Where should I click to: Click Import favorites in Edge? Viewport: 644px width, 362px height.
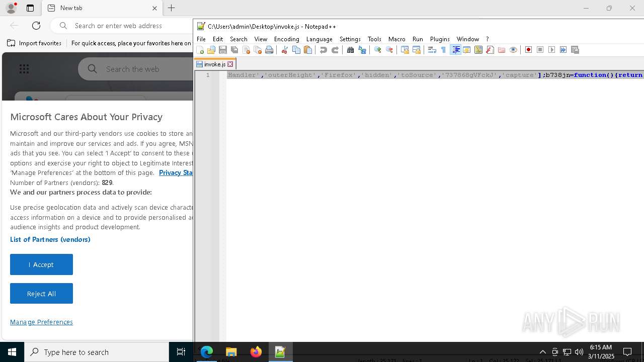click(x=34, y=43)
